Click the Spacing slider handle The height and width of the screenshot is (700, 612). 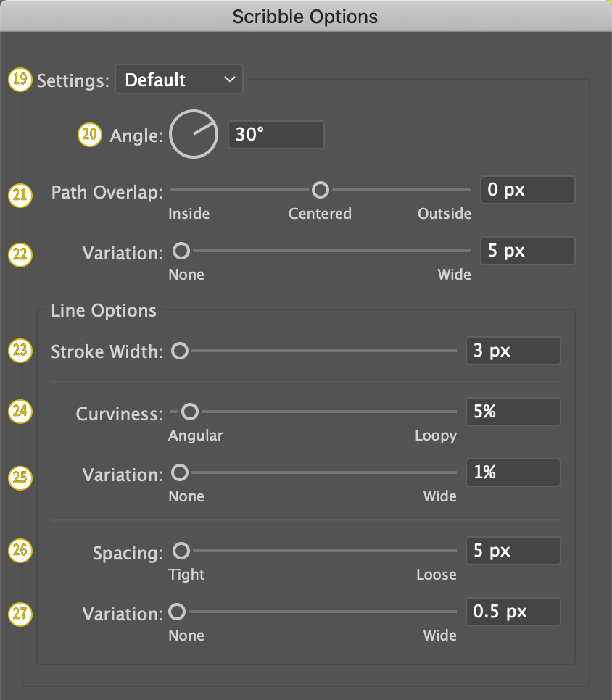pyautogui.click(x=181, y=551)
